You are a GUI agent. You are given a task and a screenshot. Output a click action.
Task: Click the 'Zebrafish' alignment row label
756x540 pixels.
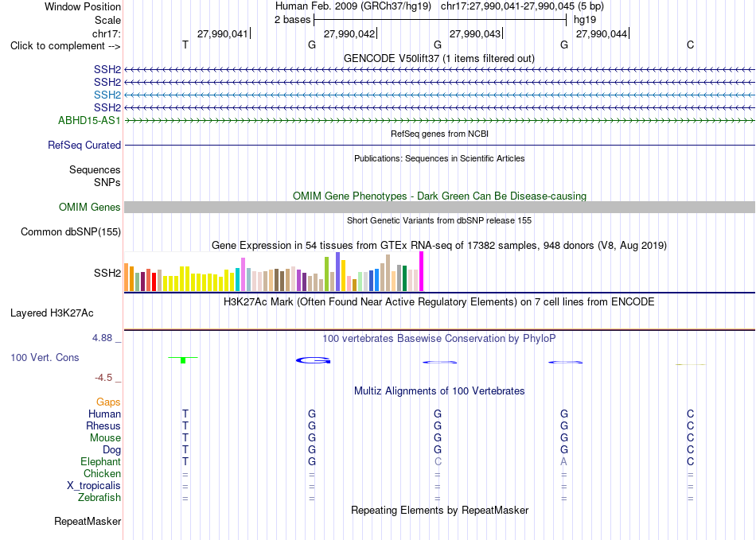point(99,497)
